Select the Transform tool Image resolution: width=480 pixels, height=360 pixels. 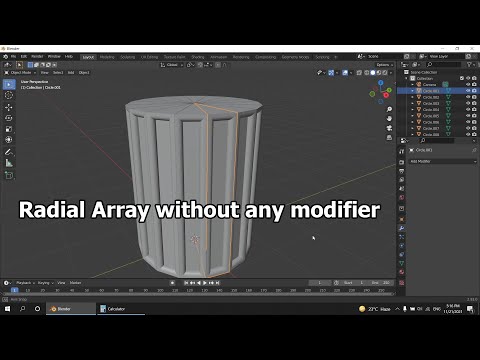(9, 140)
